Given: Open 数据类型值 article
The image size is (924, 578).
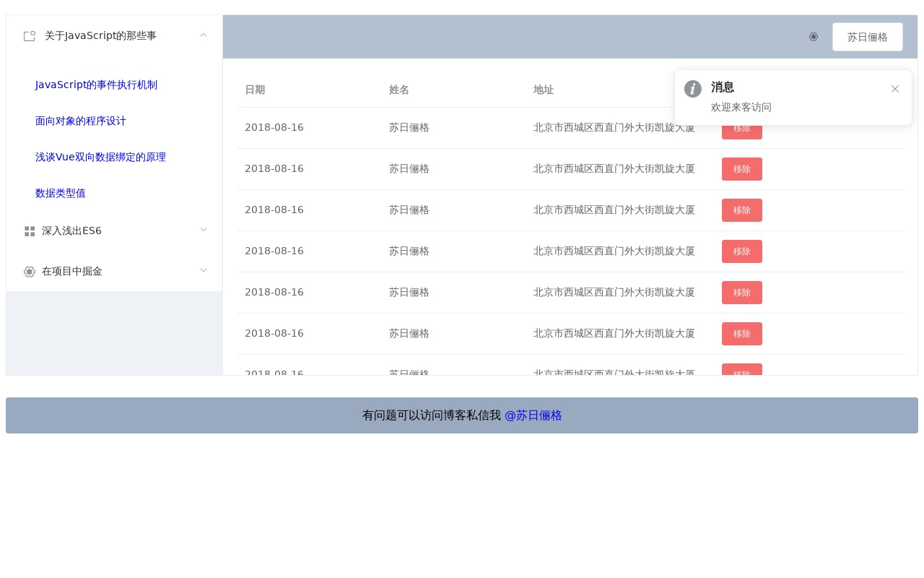Looking at the screenshot, I should pos(61,193).
